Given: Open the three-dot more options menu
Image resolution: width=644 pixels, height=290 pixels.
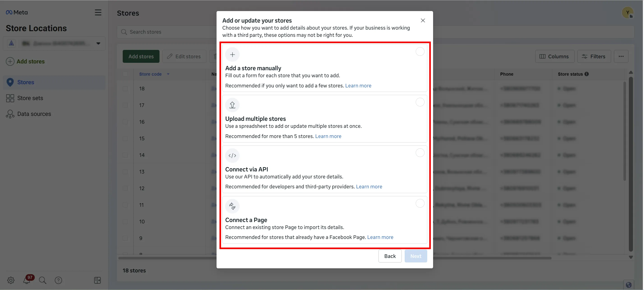Looking at the screenshot, I should [621, 56].
